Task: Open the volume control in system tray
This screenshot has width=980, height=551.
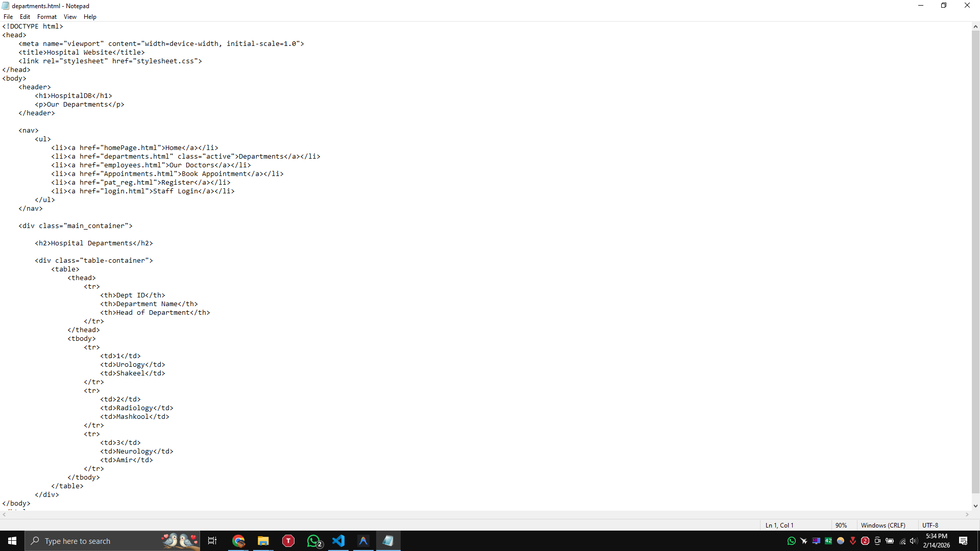Action: 914,541
